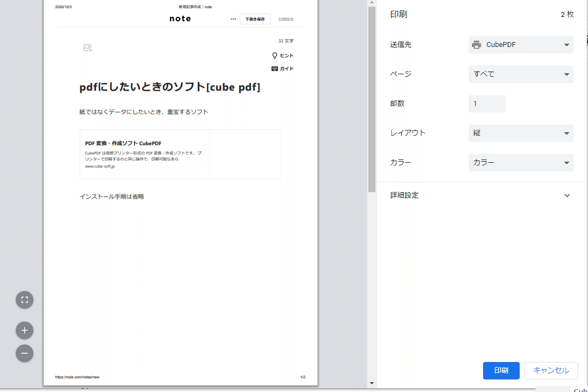The width and height of the screenshot is (588, 392).
Task: Click the 送信先 label
Action: 401,45
